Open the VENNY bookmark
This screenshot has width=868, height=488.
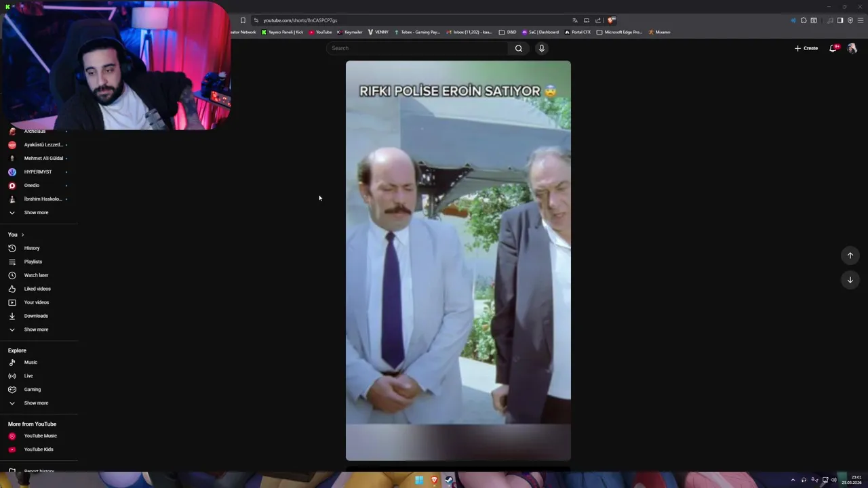point(378,32)
